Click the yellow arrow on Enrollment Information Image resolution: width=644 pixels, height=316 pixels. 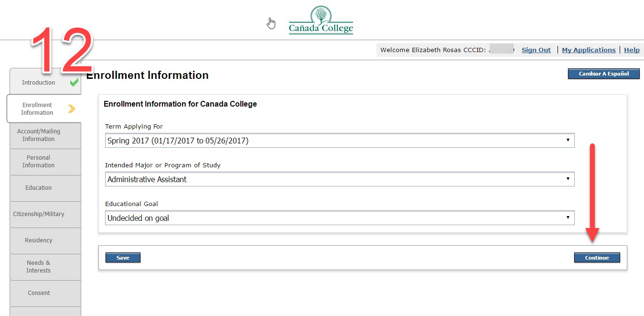click(71, 109)
